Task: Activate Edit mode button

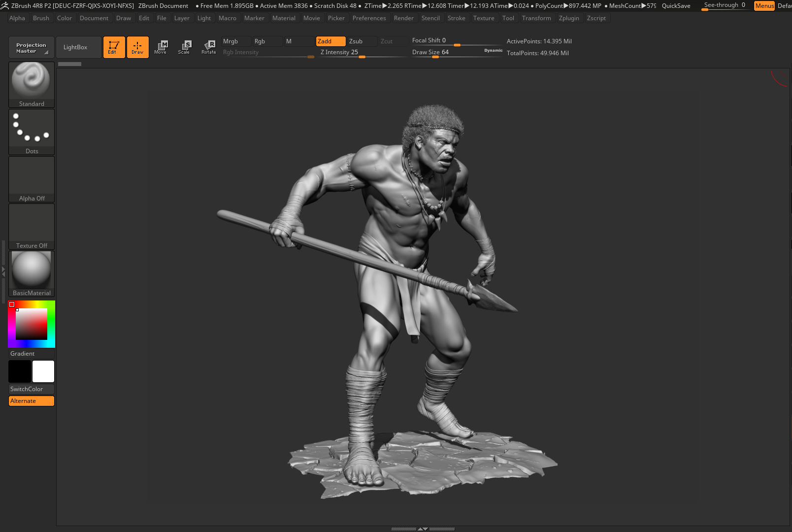Action: [114, 47]
